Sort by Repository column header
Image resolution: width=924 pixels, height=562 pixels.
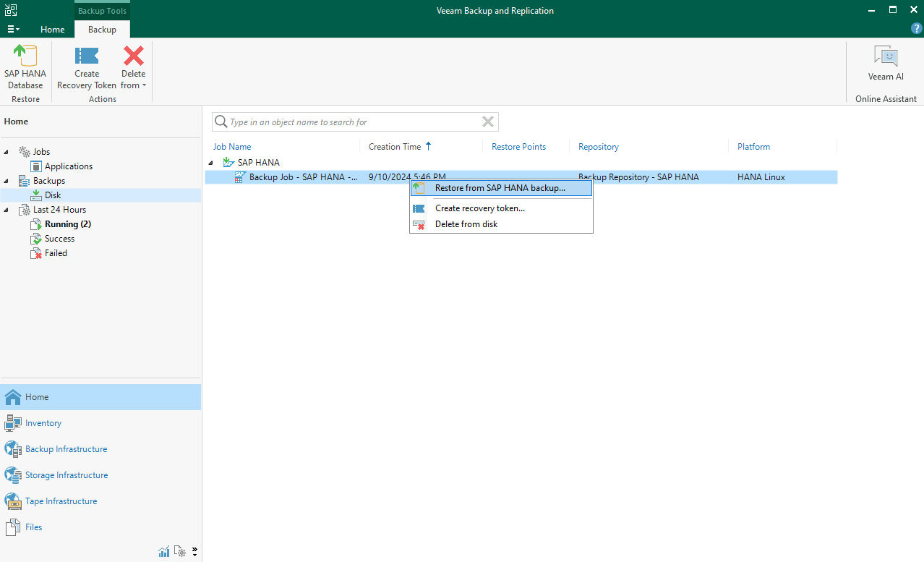(x=599, y=147)
